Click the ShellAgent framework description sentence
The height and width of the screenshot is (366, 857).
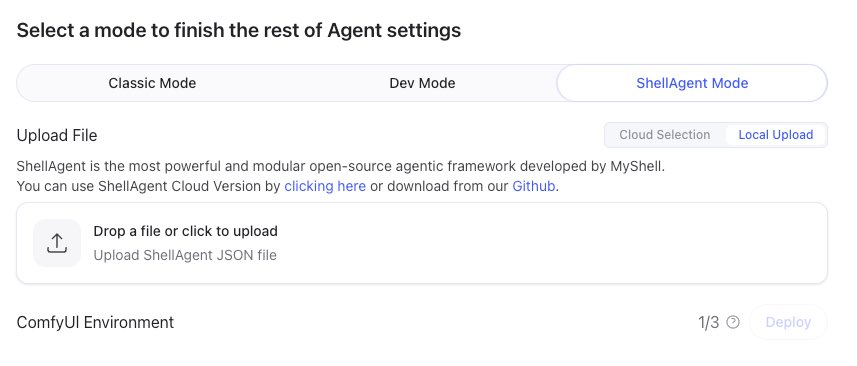[x=341, y=166]
